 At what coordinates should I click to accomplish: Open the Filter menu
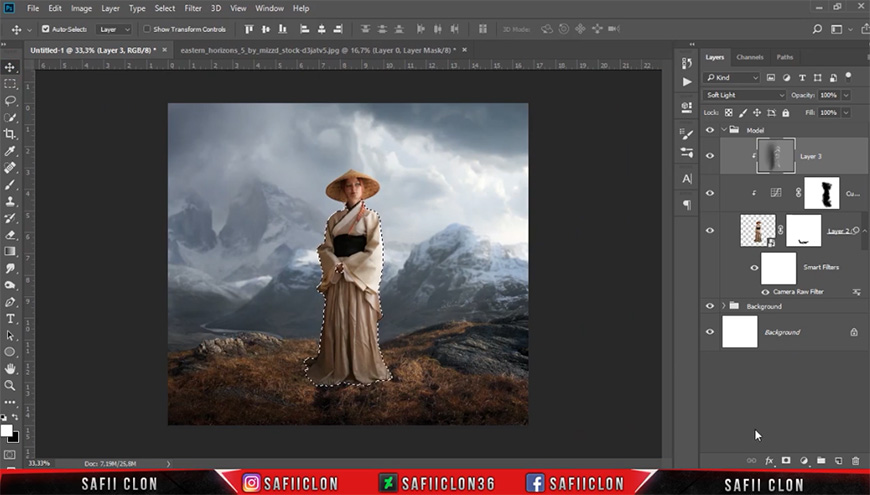pos(193,8)
